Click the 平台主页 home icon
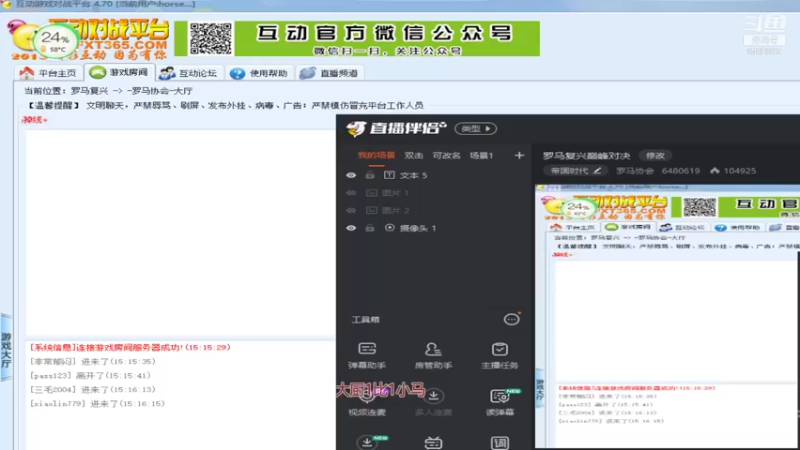 tap(27, 73)
